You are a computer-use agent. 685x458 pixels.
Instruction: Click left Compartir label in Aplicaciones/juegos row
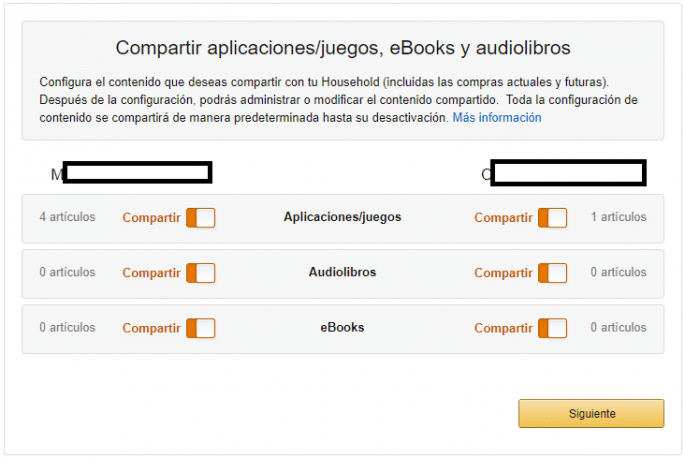151,218
